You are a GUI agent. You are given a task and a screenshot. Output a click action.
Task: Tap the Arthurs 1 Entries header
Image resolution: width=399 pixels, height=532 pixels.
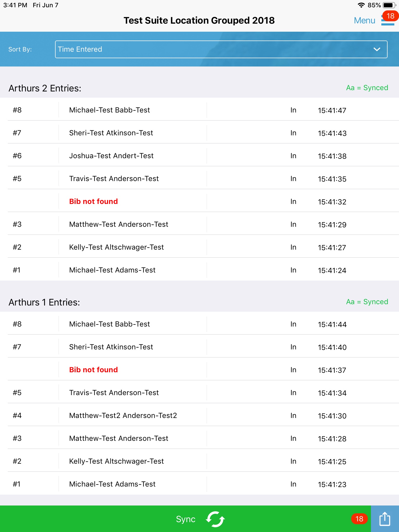(44, 302)
